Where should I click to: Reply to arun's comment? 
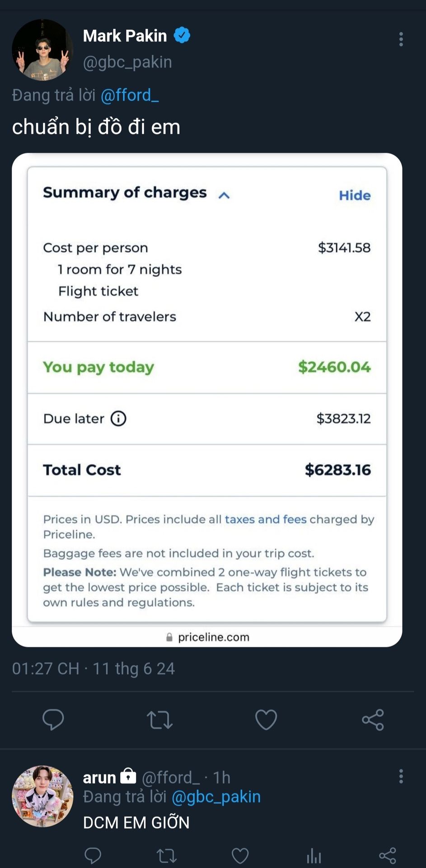tap(93, 855)
